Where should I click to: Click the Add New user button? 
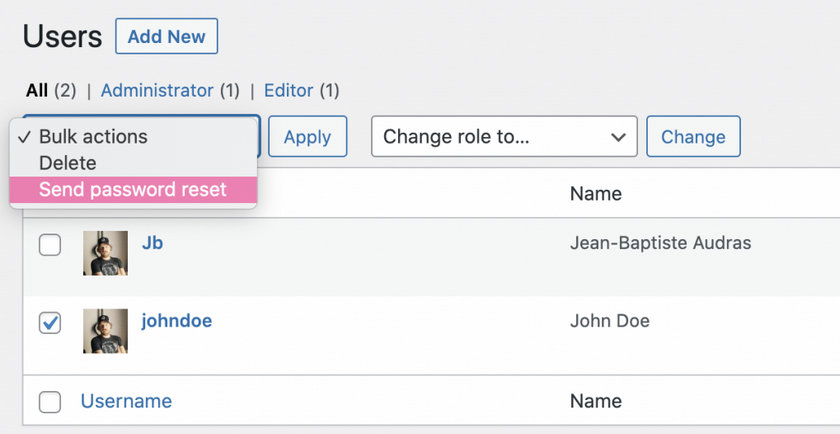pyautogui.click(x=166, y=37)
